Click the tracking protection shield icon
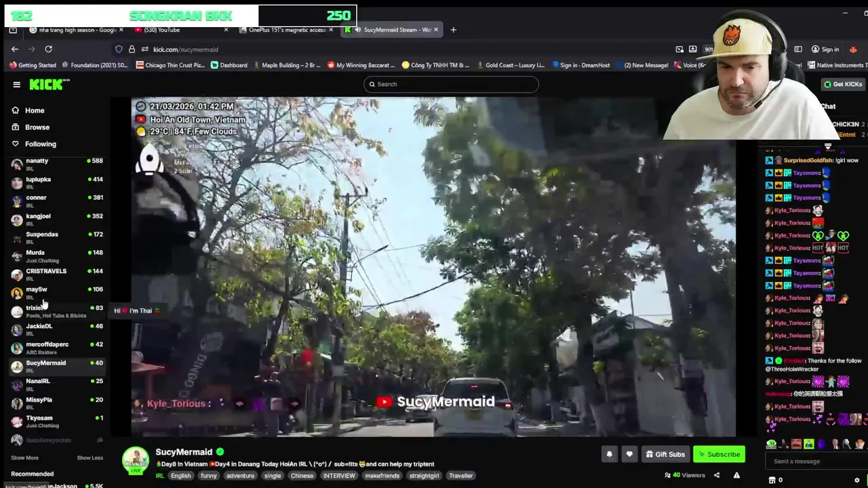Screen dimensions: 868x488 119,49
